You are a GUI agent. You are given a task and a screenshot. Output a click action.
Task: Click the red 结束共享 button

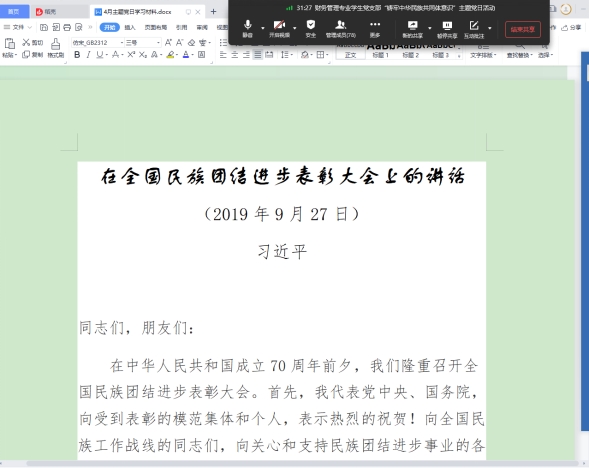(x=523, y=29)
